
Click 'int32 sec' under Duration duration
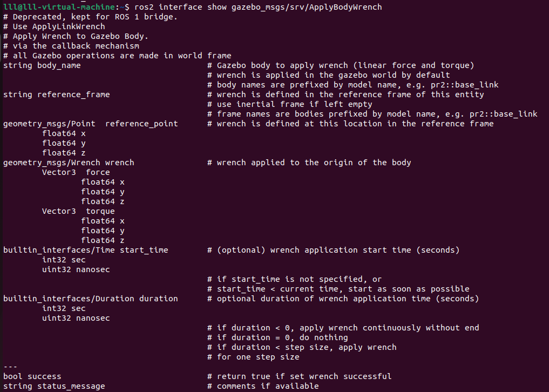point(64,309)
